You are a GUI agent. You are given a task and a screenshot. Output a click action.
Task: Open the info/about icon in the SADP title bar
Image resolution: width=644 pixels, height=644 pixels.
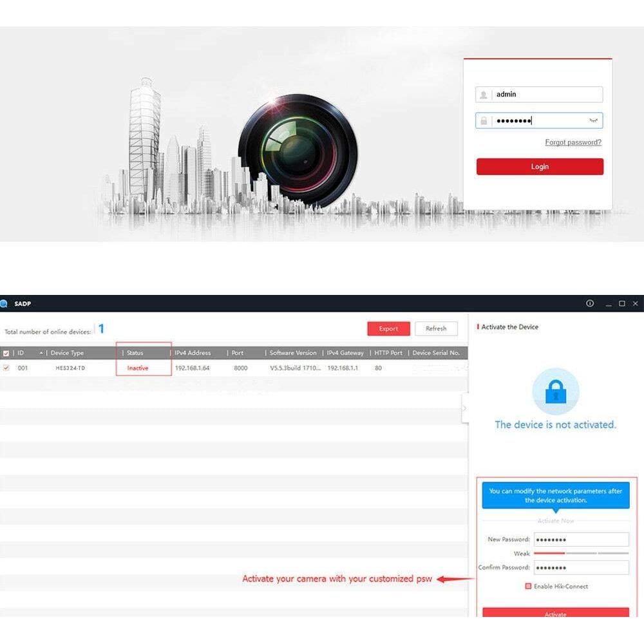[x=590, y=303]
